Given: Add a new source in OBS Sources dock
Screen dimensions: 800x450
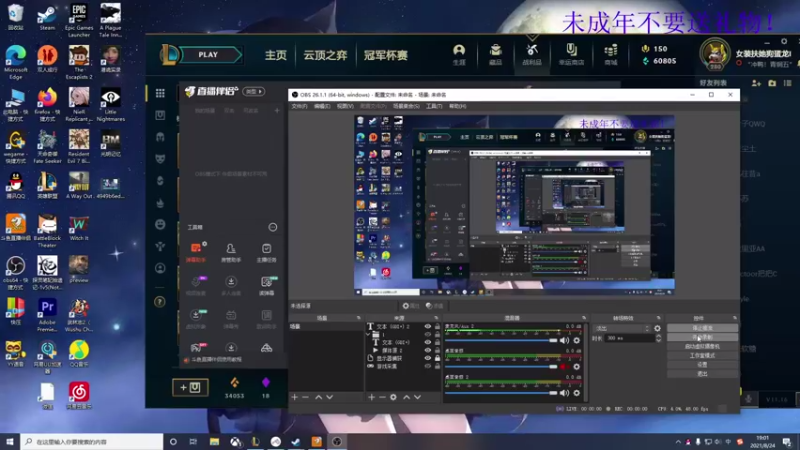Looking at the screenshot, I should [x=371, y=397].
